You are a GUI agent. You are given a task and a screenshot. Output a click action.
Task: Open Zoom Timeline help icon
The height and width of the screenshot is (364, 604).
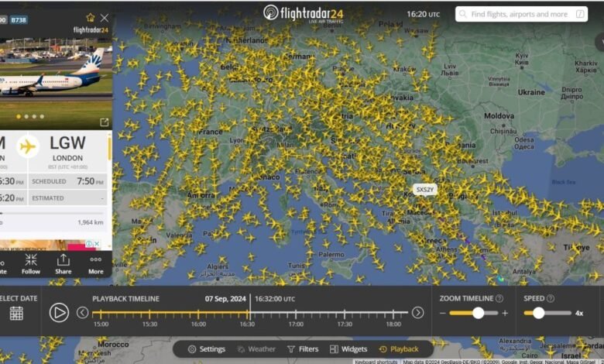[x=499, y=298]
